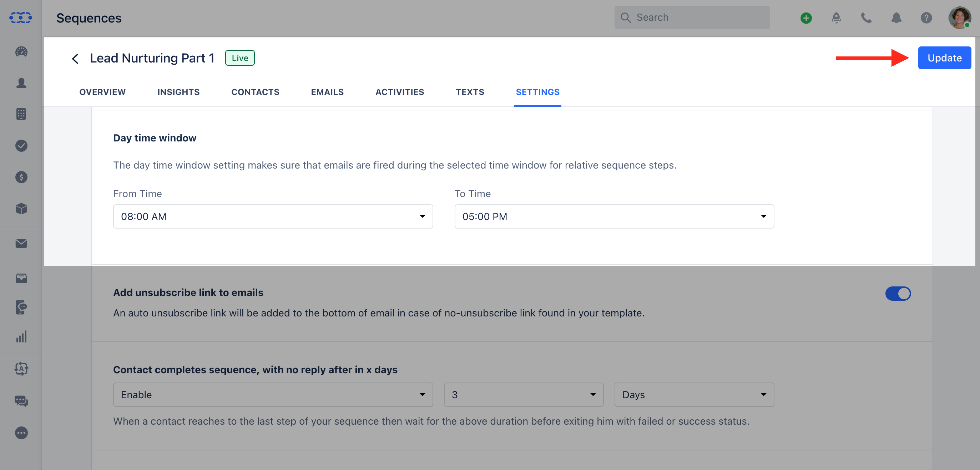Open Reports bar chart icon in sidebar
Screen dimensions: 980x470
point(21,337)
